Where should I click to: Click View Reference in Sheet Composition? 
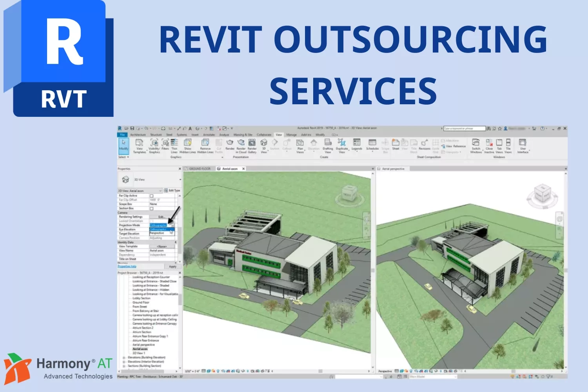454,146
